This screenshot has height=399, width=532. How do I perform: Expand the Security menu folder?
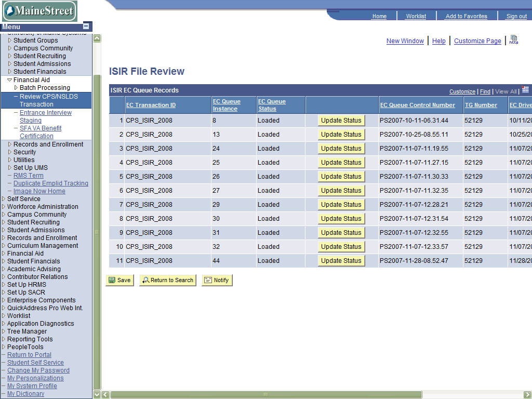click(10, 152)
